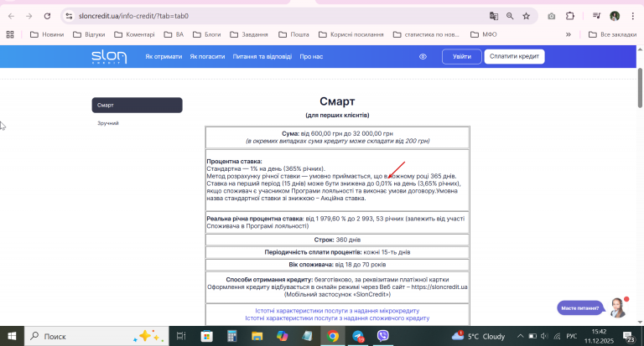Click the page vertical scrollbar thumb
Viewport: 644px width, 346px height.
click(x=640, y=88)
